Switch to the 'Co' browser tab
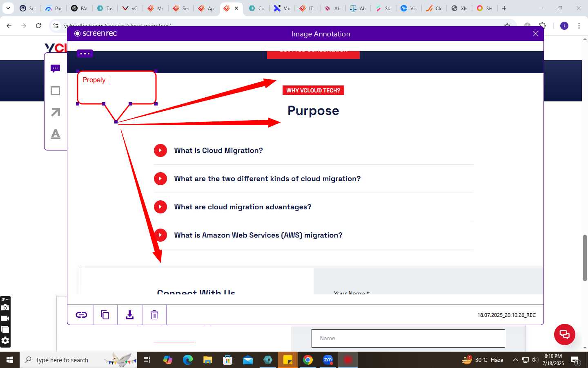This screenshot has width=588, height=368. click(x=257, y=8)
